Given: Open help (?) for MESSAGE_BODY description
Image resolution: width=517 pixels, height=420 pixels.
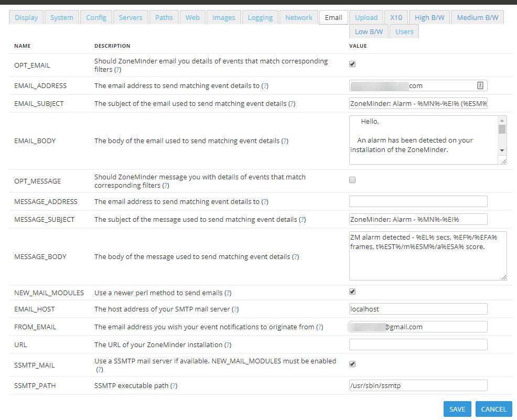Looking at the screenshot, I should point(295,256).
